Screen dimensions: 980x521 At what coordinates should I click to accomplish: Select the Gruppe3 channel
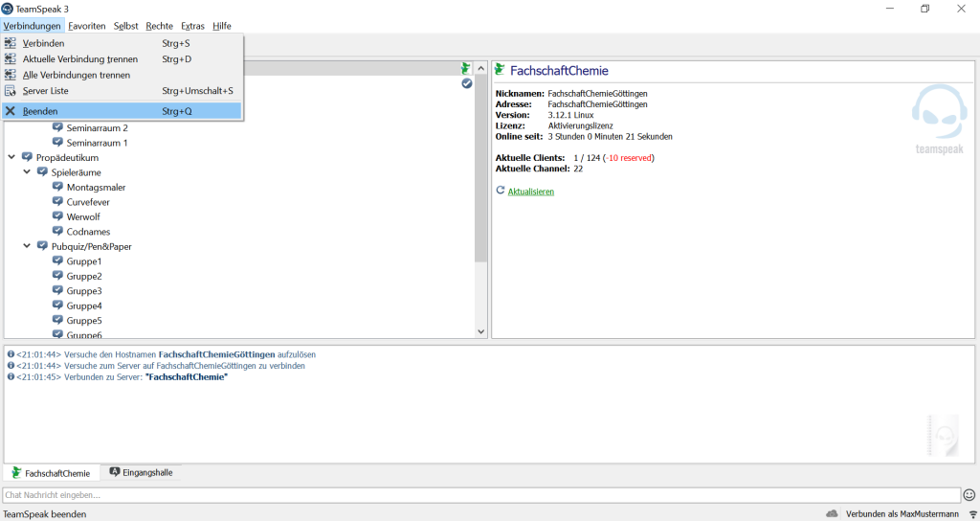click(84, 291)
